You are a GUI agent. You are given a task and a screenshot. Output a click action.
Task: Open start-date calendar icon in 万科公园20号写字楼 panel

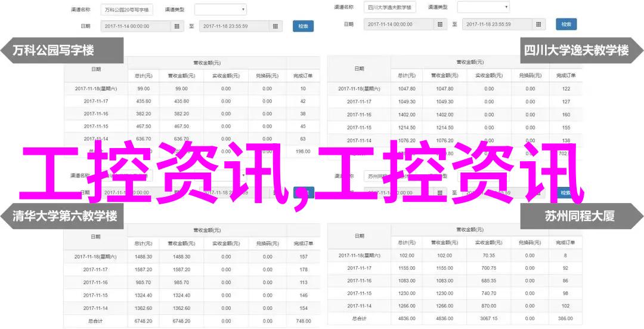(x=177, y=26)
